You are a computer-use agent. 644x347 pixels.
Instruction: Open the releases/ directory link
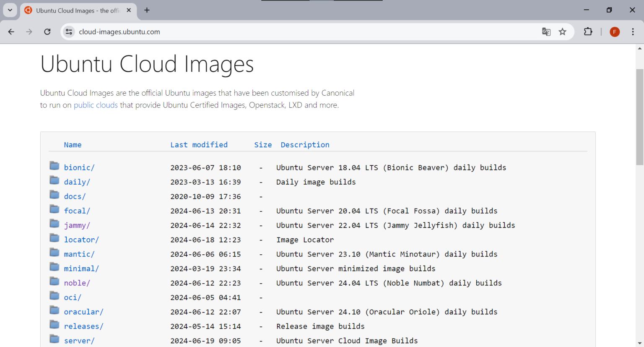pyautogui.click(x=83, y=326)
